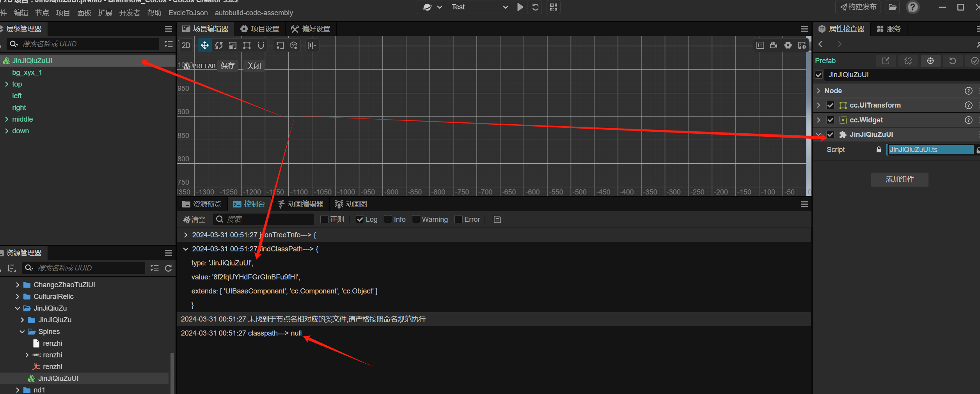Screen dimensions: 980x394
Task: Toggle cc.UITransform component checkbox
Action: [831, 105]
